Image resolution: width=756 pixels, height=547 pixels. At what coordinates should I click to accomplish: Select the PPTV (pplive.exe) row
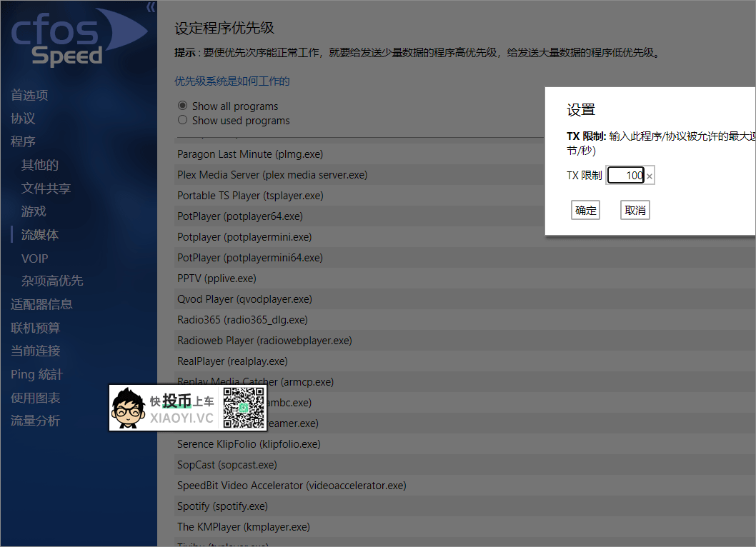pos(464,278)
